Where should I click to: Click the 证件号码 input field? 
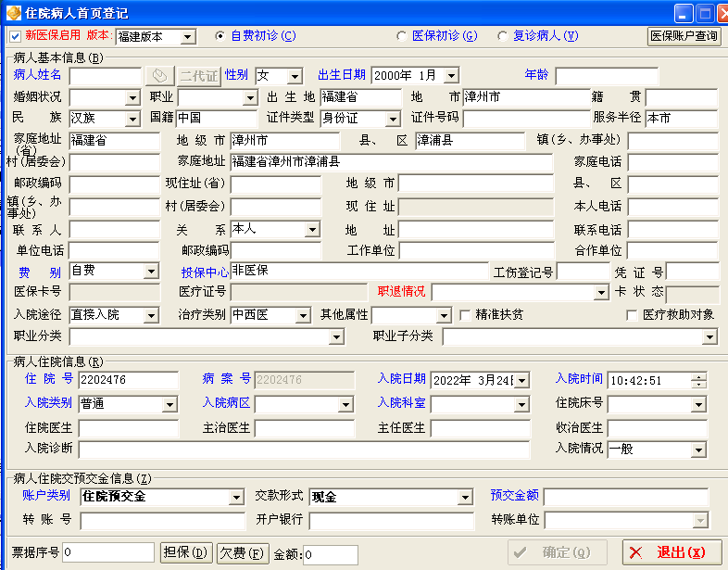pos(526,119)
